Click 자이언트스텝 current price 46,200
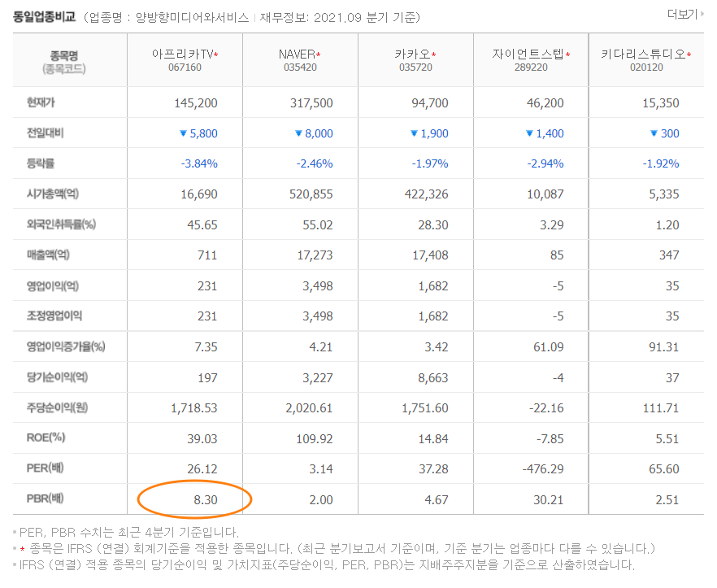Image resolution: width=717 pixels, height=588 pixels. tap(545, 103)
